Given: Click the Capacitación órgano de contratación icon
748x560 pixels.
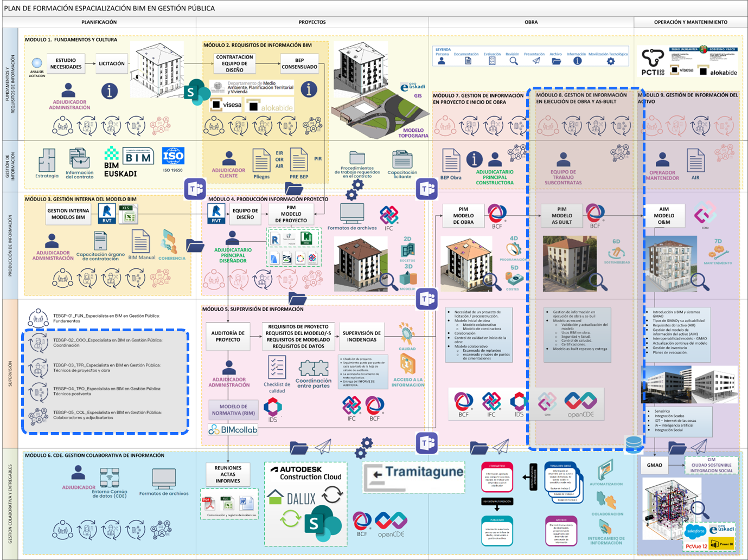Looking at the screenshot, I should [x=100, y=241].
